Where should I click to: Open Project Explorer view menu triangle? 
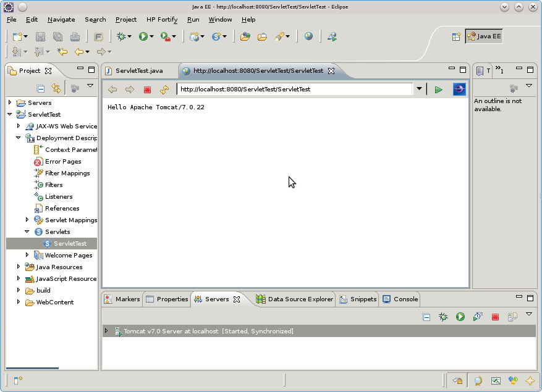(90, 86)
